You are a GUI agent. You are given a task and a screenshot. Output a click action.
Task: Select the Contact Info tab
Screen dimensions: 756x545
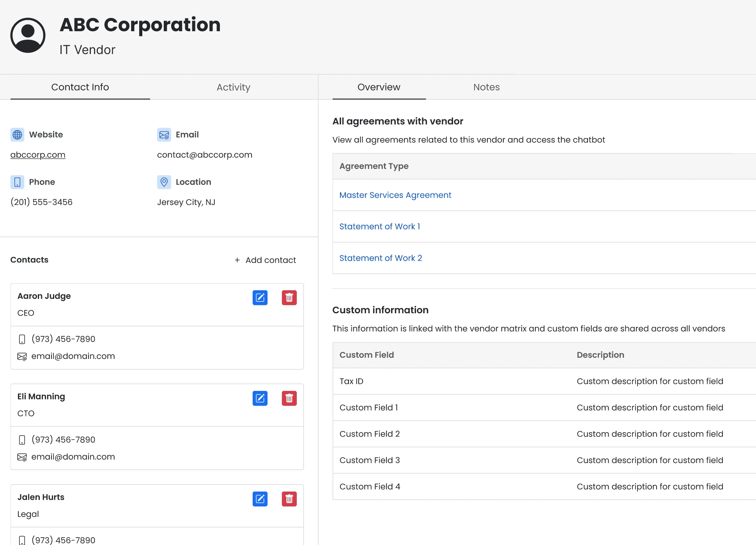[80, 87]
